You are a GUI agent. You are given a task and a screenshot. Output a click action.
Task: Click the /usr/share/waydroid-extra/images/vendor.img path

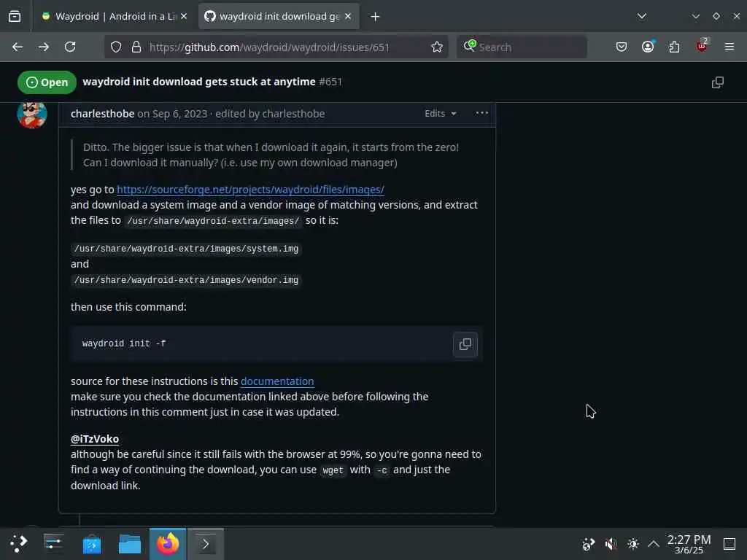[x=186, y=280]
